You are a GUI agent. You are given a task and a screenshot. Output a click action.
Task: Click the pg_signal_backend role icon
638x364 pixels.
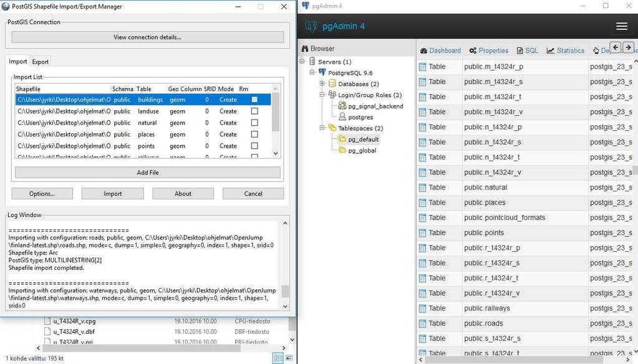point(342,106)
